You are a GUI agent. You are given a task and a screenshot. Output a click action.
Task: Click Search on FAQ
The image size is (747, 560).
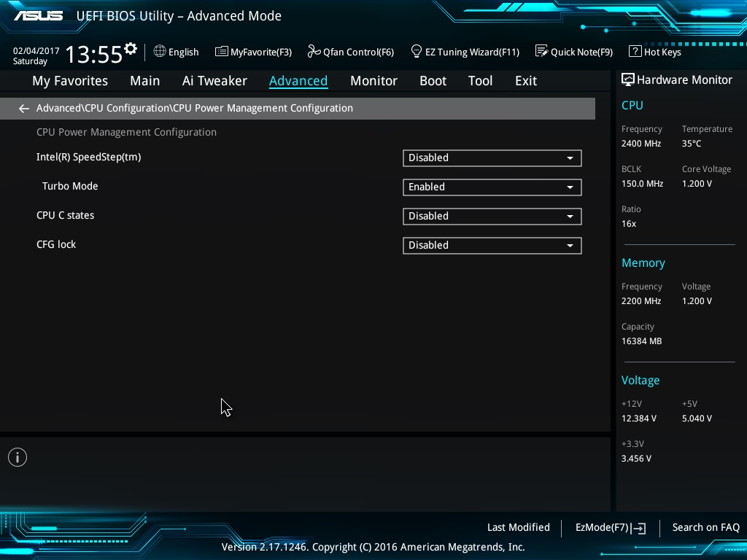(705, 528)
